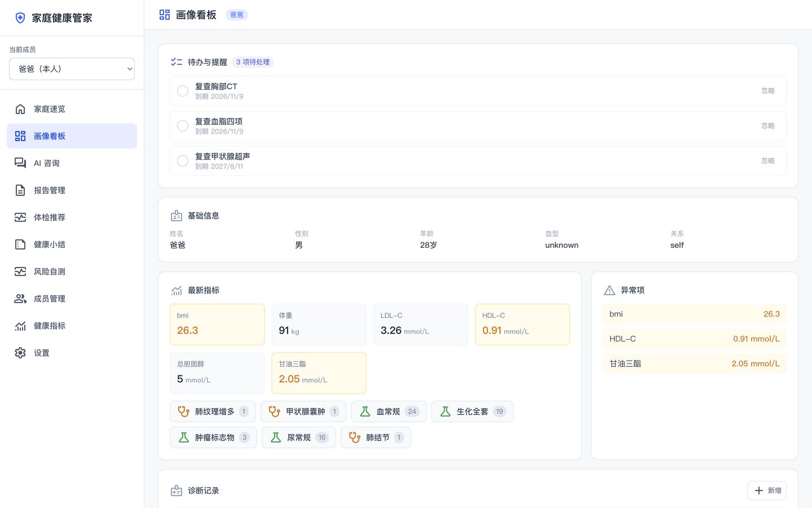Switch to 成员管理
The image size is (812, 508).
point(72,299)
